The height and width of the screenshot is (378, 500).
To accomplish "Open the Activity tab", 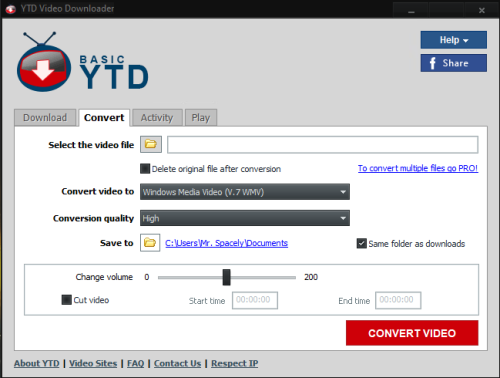I will click(157, 118).
